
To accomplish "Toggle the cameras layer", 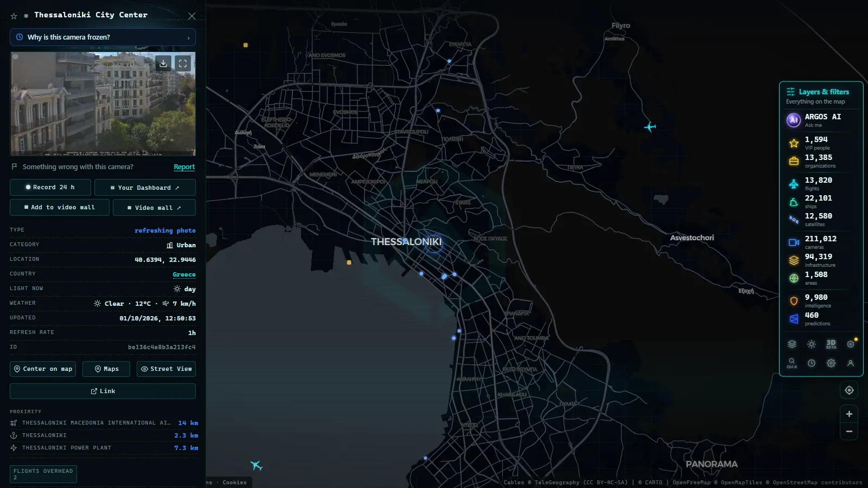I will pyautogui.click(x=821, y=242).
